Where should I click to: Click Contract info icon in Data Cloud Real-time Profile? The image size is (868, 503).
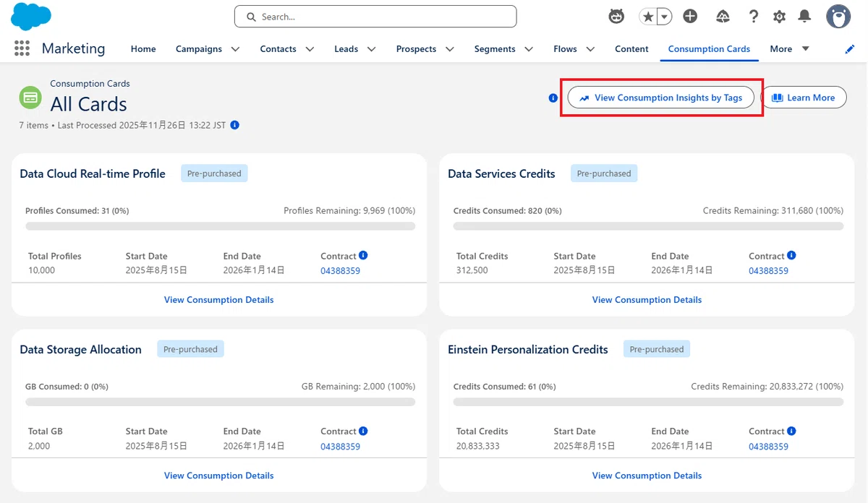coord(363,255)
